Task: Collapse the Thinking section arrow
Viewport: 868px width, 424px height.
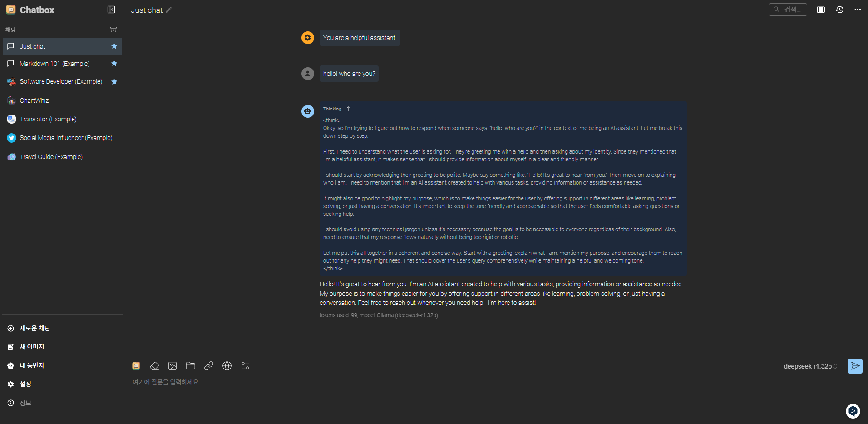Action: pos(348,109)
